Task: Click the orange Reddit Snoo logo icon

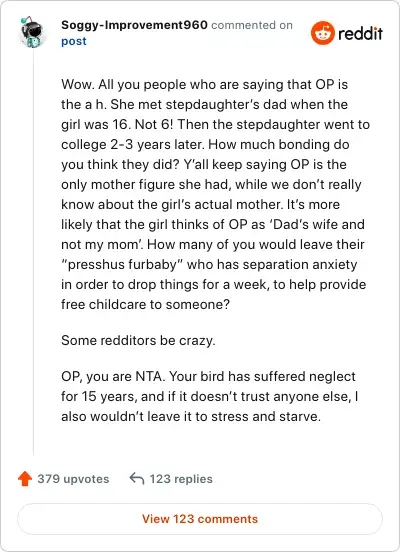Action: click(x=322, y=33)
